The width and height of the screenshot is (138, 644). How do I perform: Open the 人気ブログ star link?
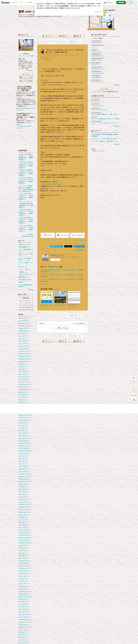(x=108, y=2)
